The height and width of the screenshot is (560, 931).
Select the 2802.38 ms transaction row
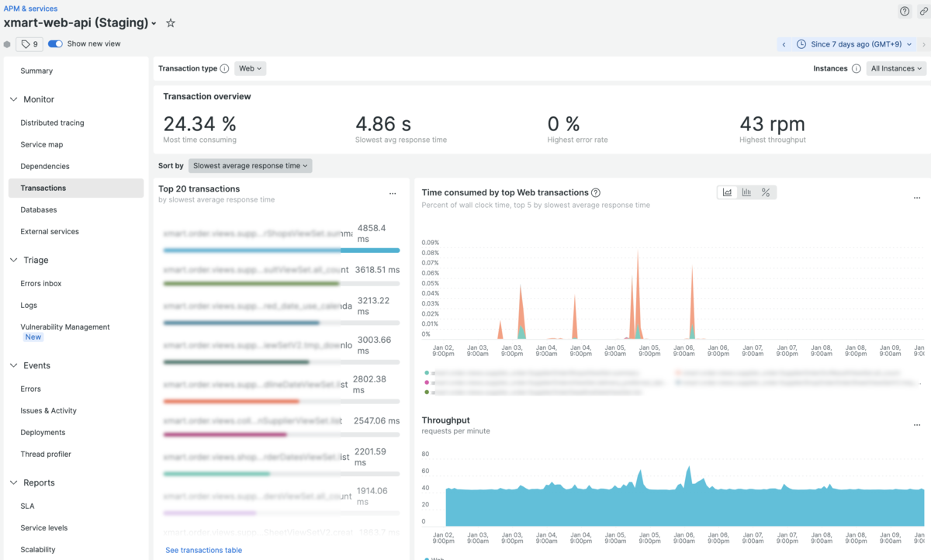coord(281,389)
